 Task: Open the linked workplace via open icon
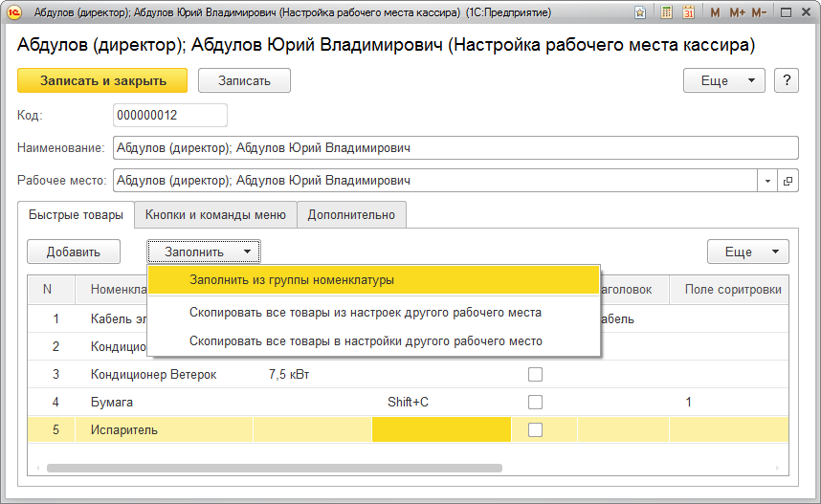tap(788, 180)
